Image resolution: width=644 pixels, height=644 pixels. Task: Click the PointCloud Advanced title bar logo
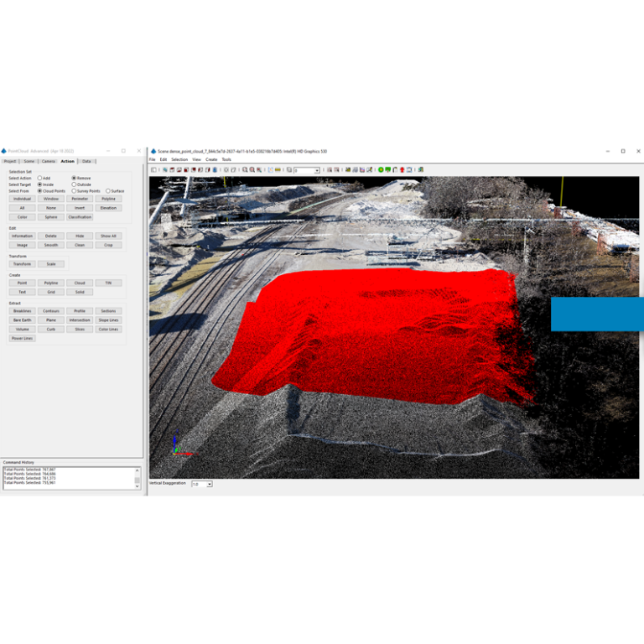(3, 151)
